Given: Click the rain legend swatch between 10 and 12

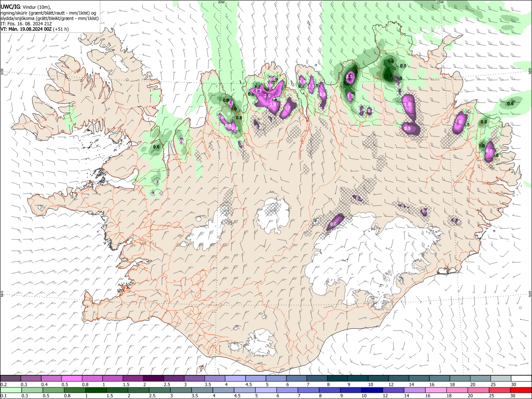Looking at the screenshot, I should [x=372, y=390].
